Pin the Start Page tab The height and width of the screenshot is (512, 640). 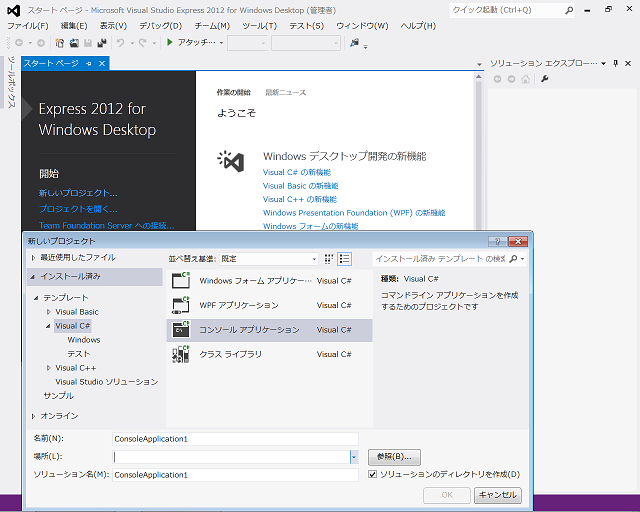point(89,63)
